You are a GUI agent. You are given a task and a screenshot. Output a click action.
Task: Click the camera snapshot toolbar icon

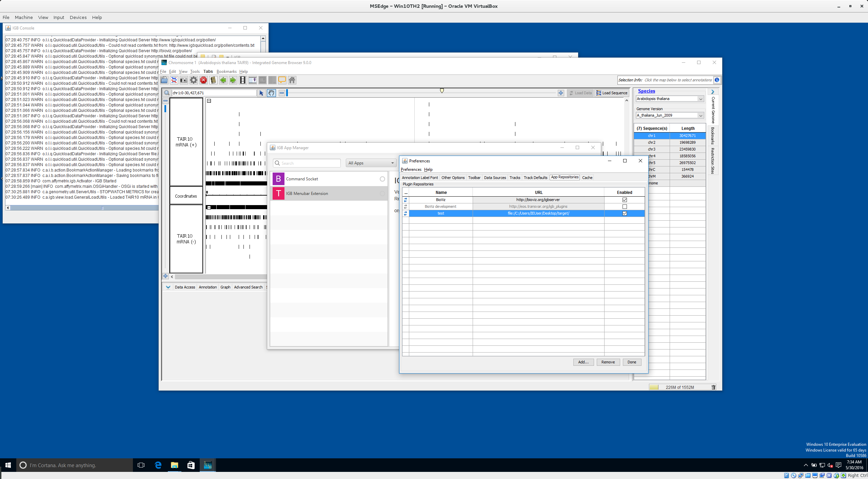pos(184,80)
